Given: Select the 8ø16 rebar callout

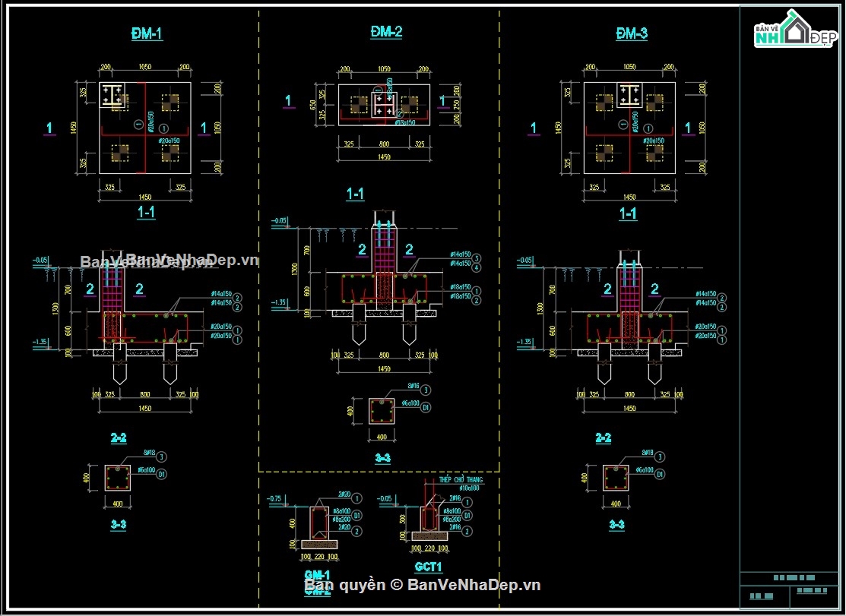Looking at the screenshot, I should [x=413, y=387].
